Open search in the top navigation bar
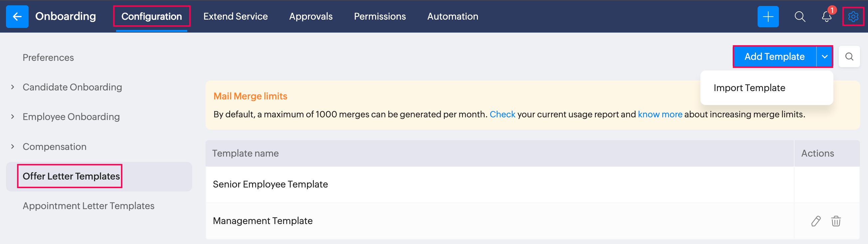Image resolution: width=868 pixels, height=244 pixels. (x=799, y=17)
